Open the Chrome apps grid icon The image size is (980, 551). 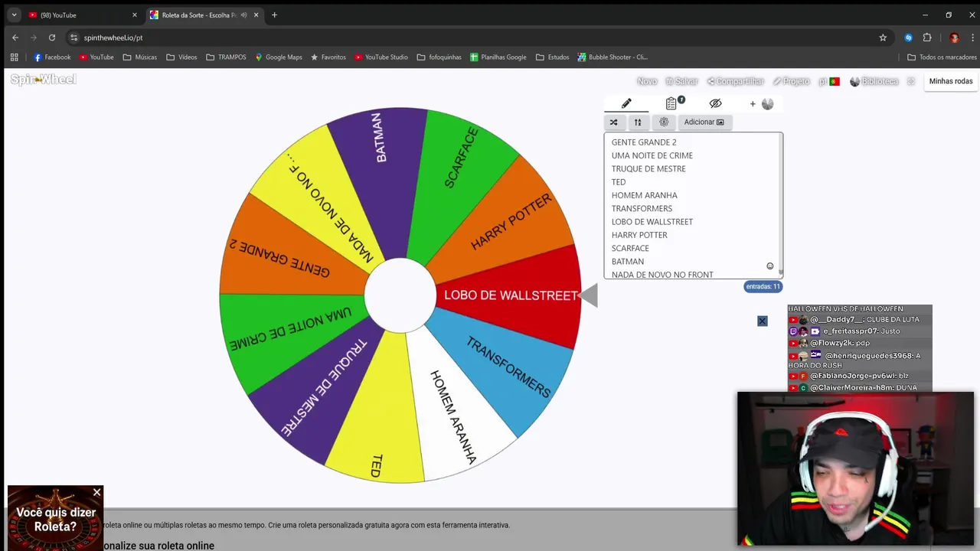coord(14,57)
